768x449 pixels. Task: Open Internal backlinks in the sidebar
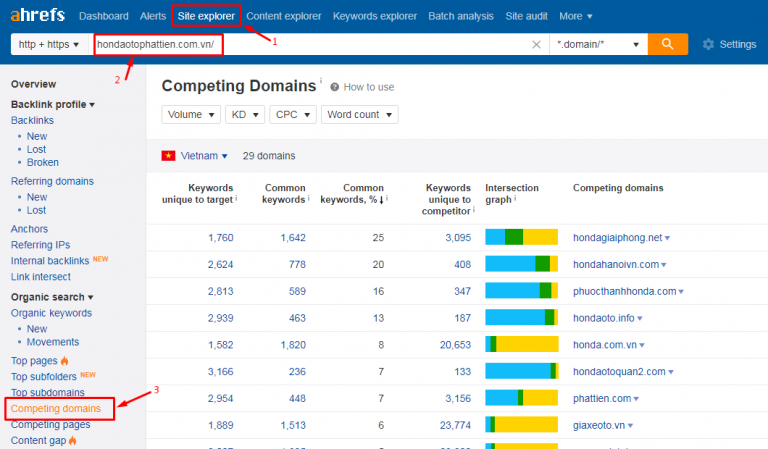[x=50, y=261]
